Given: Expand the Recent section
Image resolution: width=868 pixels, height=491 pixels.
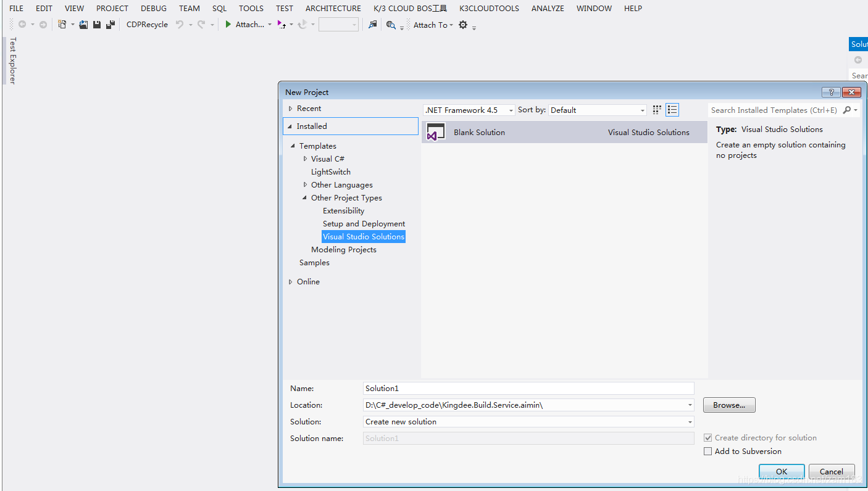Looking at the screenshot, I should click(291, 109).
